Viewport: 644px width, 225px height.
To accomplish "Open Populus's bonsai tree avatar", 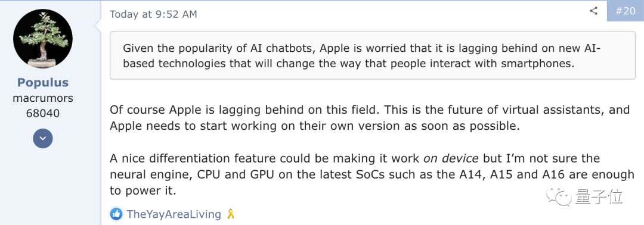I will click(x=43, y=39).
